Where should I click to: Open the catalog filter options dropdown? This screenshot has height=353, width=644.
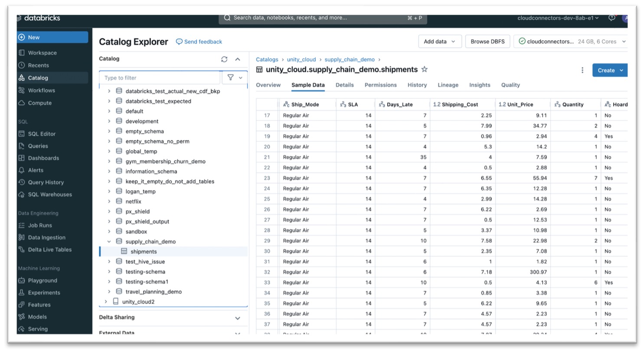coord(235,78)
